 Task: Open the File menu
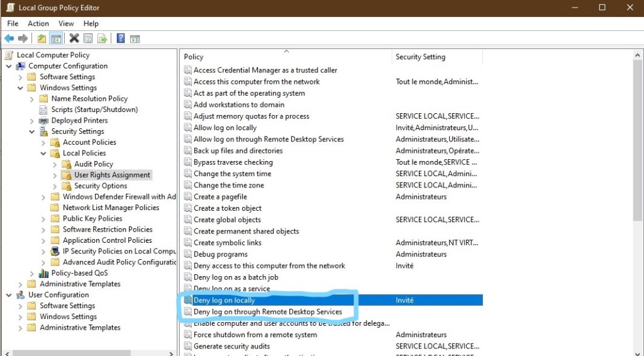coord(13,23)
